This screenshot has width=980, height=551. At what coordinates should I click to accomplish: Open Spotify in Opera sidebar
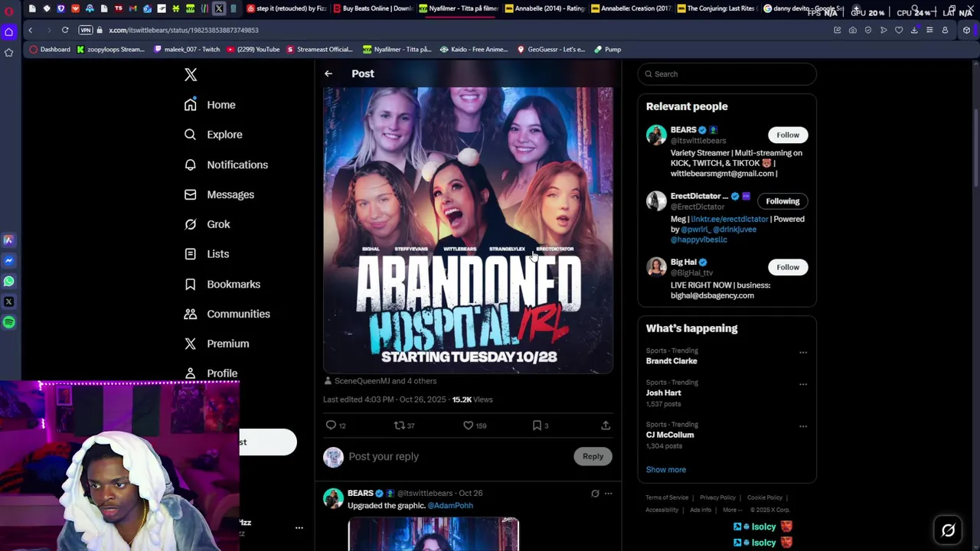pyautogui.click(x=8, y=322)
